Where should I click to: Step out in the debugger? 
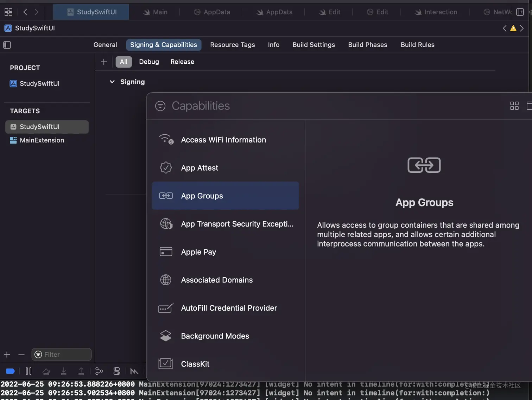[81, 371]
